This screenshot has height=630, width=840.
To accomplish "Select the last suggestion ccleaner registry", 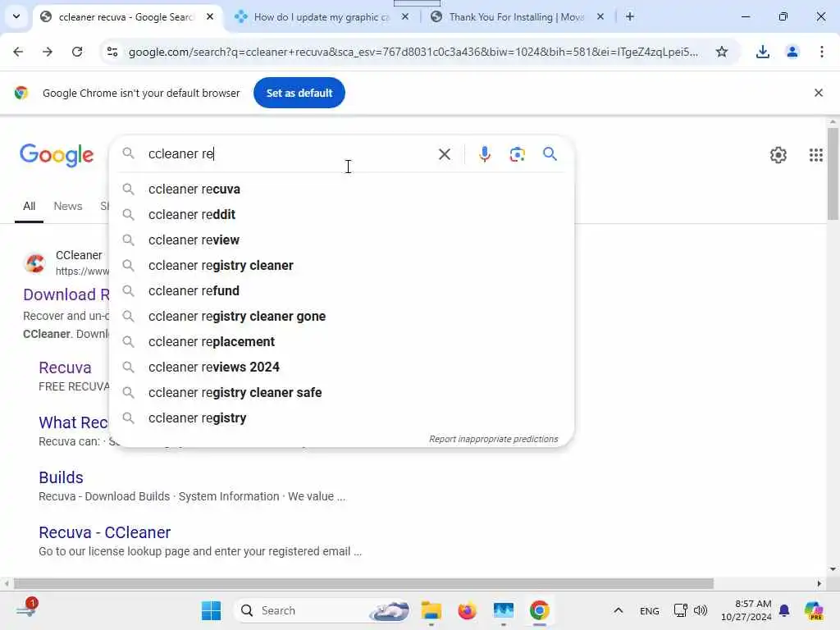I will pyautogui.click(x=341, y=418).
